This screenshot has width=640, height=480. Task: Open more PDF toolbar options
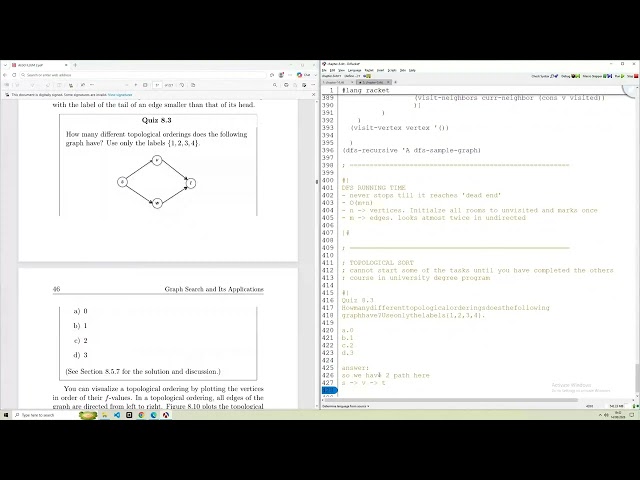click(313, 85)
